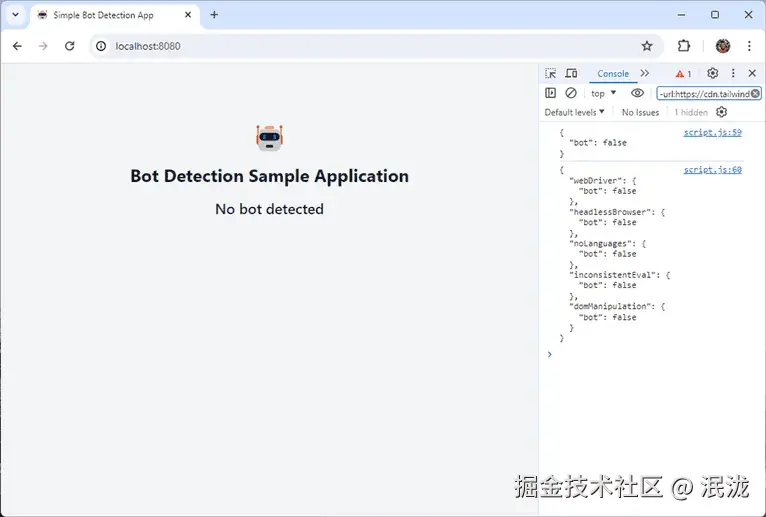Open the DevTools customize three-dot menu
The height and width of the screenshot is (517, 766).
(x=733, y=73)
